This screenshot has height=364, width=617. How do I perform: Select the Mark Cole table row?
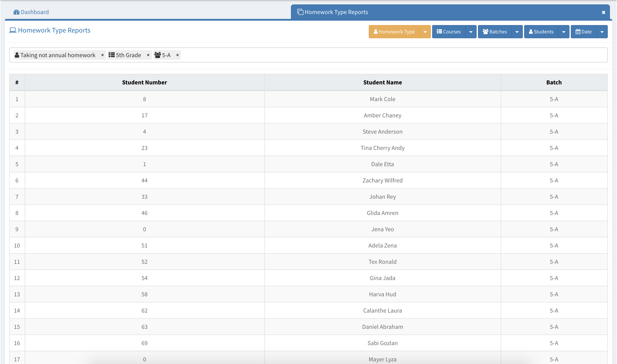(x=382, y=99)
